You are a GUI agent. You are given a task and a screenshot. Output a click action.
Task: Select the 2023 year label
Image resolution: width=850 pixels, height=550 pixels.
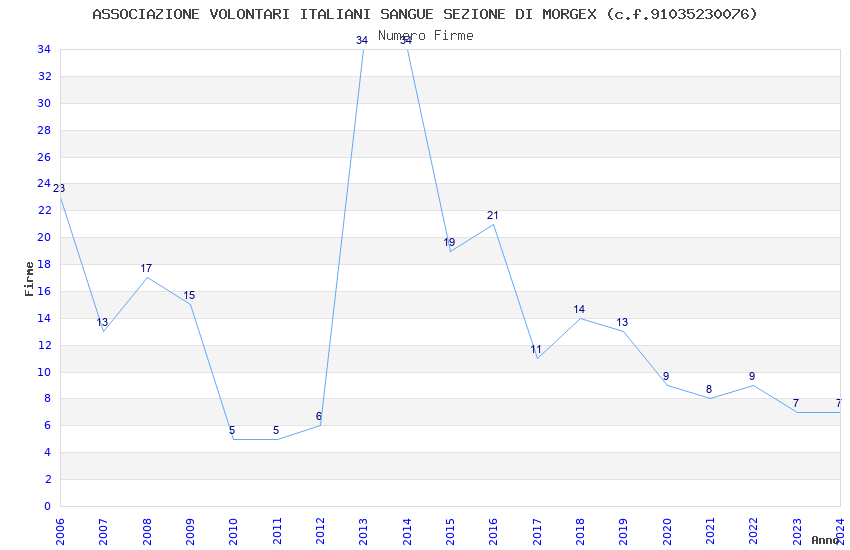797,531
